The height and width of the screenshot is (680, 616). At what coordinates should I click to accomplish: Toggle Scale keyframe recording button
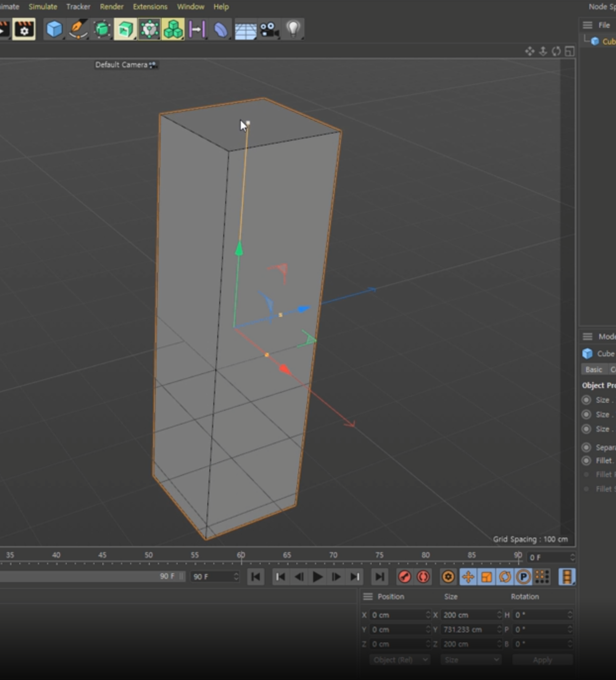(x=486, y=577)
